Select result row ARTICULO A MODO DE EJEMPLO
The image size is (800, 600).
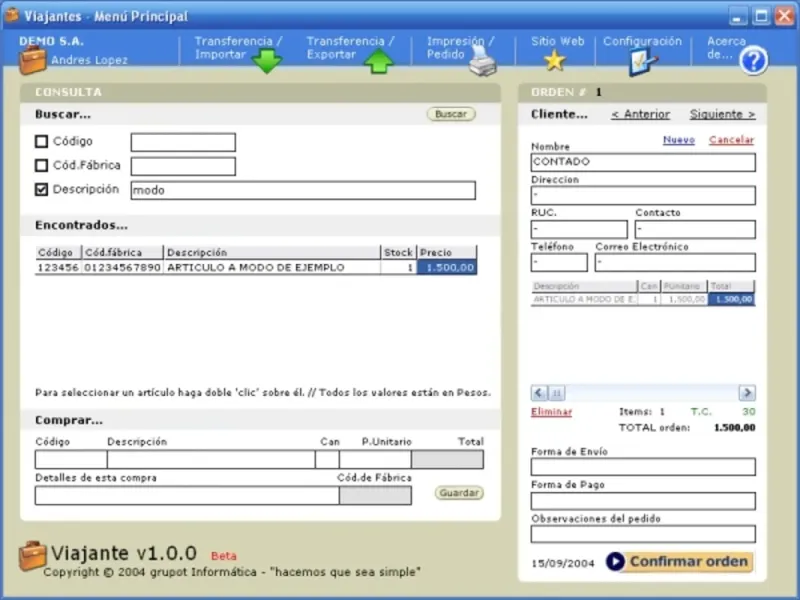(x=256, y=267)
